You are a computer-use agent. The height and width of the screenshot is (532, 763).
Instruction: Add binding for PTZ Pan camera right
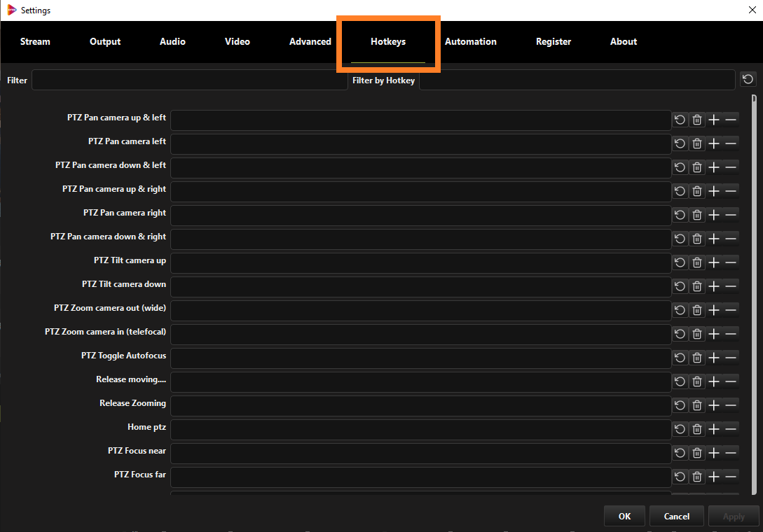point(714,215)
